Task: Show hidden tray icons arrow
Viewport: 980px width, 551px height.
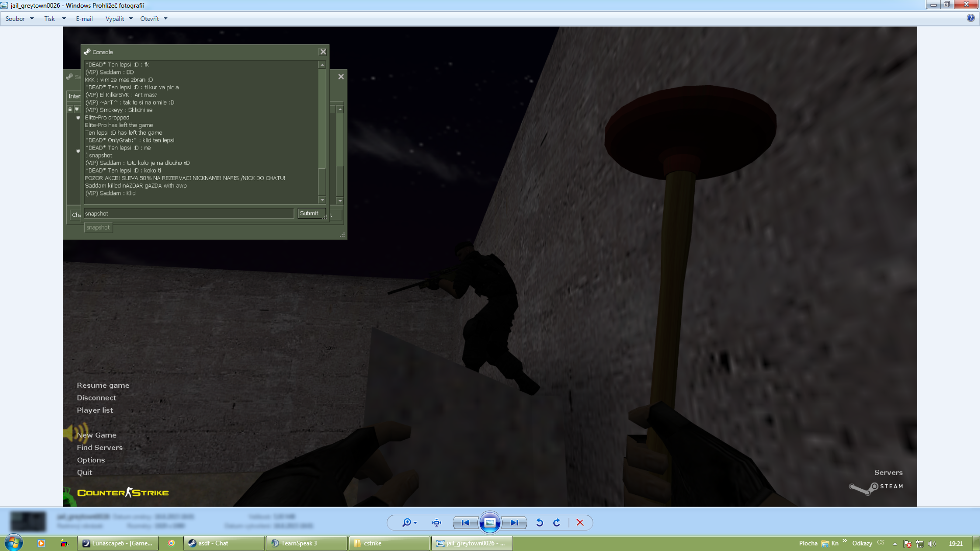Action: [895, 544]
